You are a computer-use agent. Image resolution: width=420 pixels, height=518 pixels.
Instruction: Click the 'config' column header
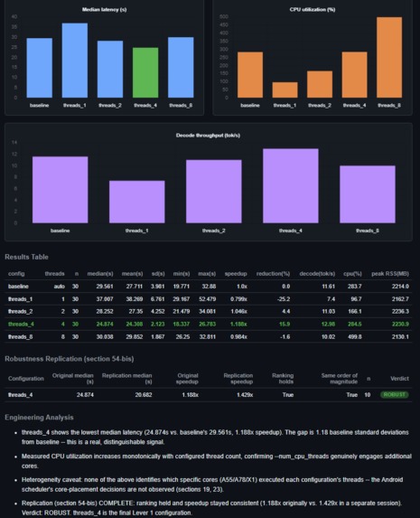point(16,274)
